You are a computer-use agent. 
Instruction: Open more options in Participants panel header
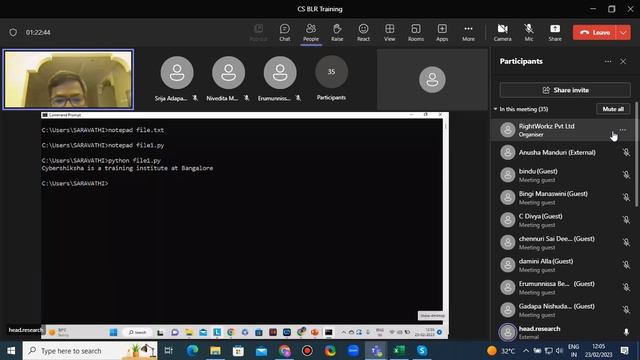(608, 61)
